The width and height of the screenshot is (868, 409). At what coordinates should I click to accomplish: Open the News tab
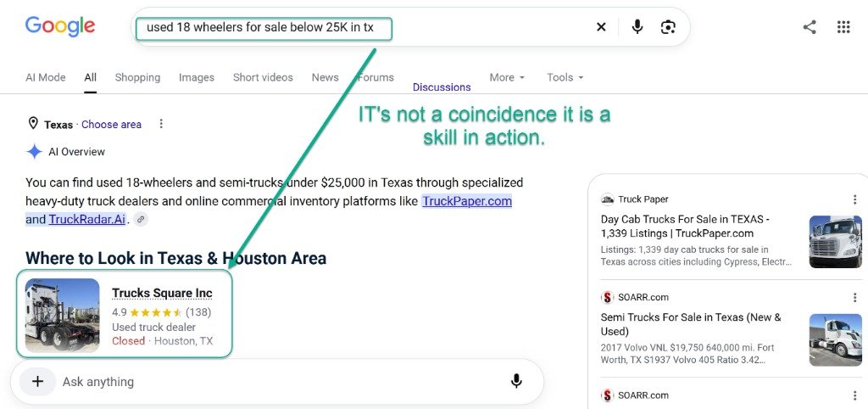click(325, 77)
